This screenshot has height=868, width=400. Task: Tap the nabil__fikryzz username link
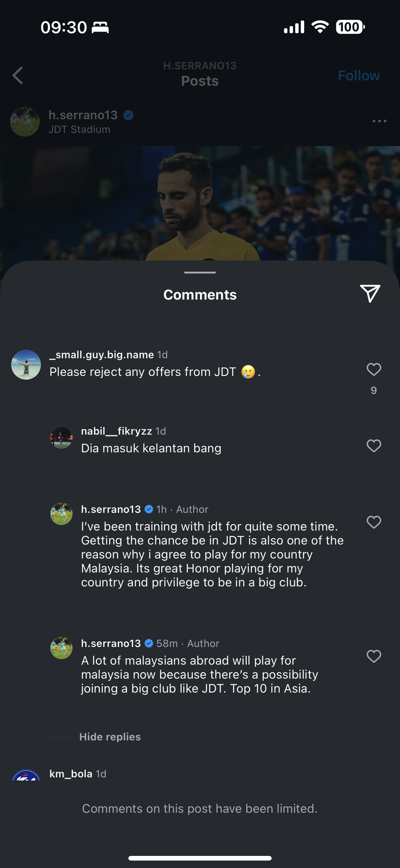click(117, 431)
